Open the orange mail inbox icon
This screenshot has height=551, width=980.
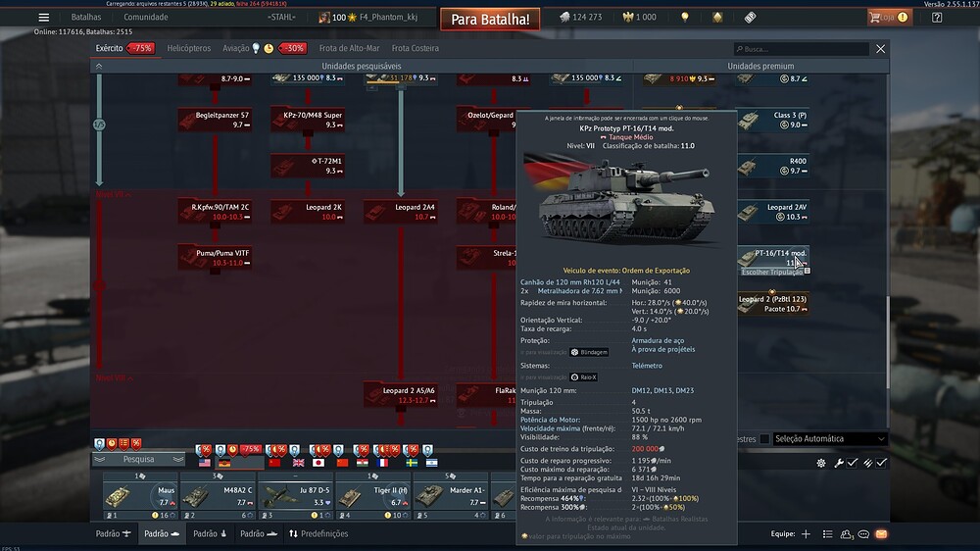pyautogui.click(x=881, y=534)
